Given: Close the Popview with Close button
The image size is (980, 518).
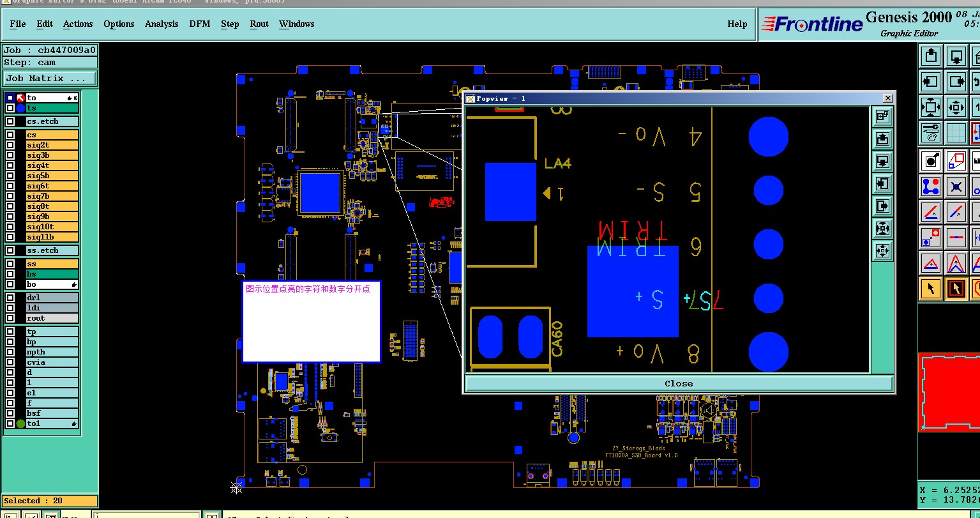Looking at the screenshot, I should pyautogui.click(x=678, y=383).
